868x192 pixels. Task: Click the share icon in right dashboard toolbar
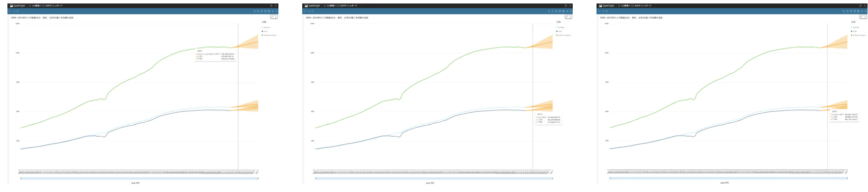[862, 11]
